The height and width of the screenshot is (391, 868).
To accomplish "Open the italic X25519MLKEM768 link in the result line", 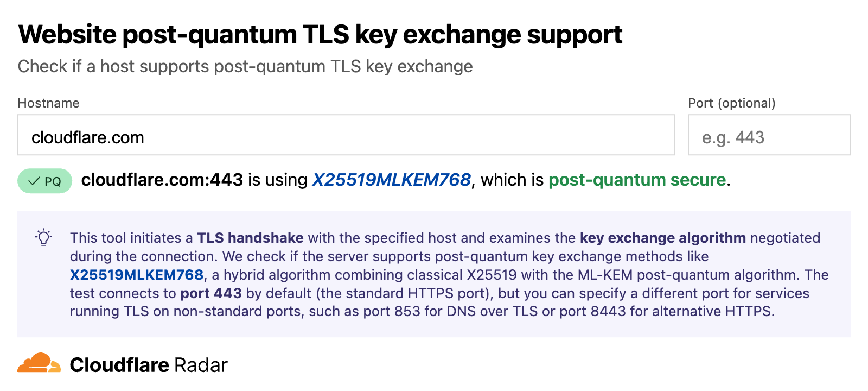I will point(391,180).
